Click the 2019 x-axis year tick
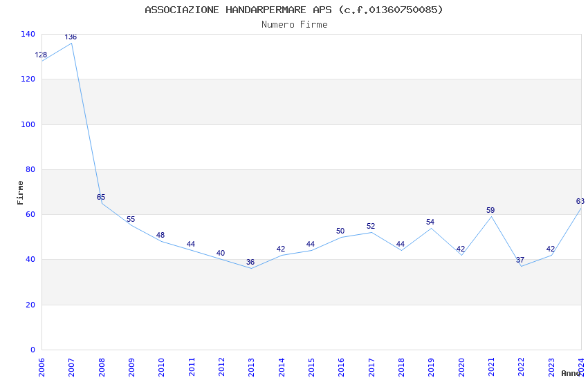Screen dimensions: 588x380 (432, 368)
